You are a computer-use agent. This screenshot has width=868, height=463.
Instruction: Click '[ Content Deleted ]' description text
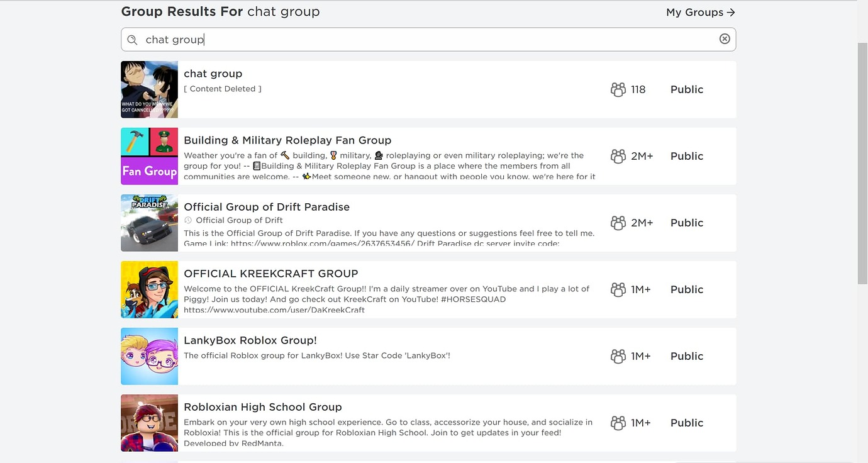pos(223,89)
